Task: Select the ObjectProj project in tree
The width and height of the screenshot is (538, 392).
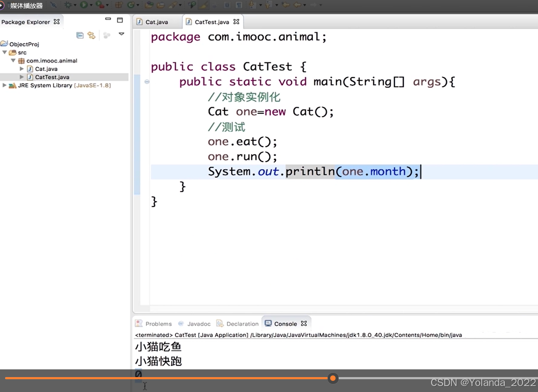Action: click(24, 44)
